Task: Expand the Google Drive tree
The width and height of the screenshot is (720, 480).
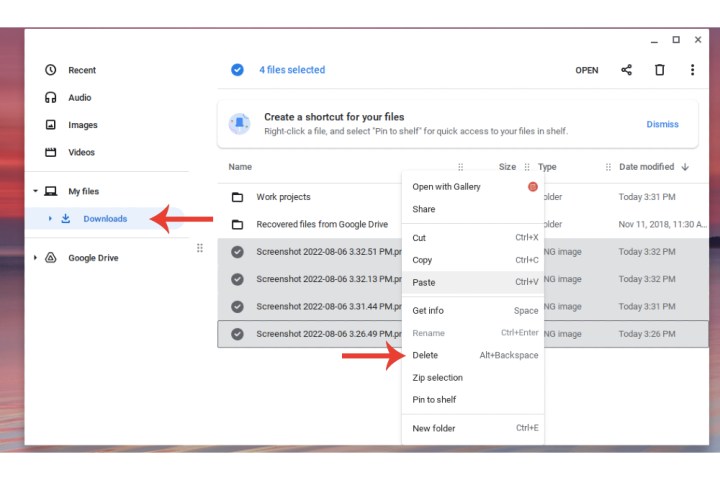Action: pyautogui.click(x=35, y=258)
